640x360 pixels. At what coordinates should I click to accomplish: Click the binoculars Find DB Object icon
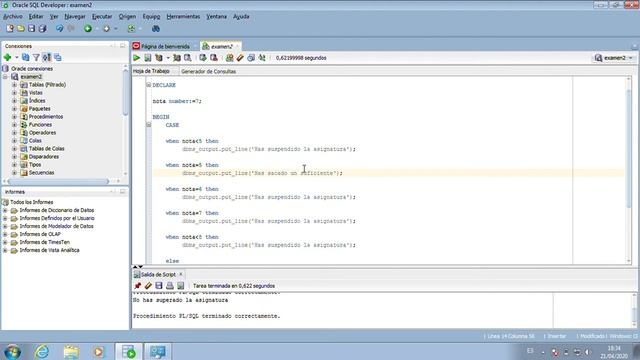156,29
